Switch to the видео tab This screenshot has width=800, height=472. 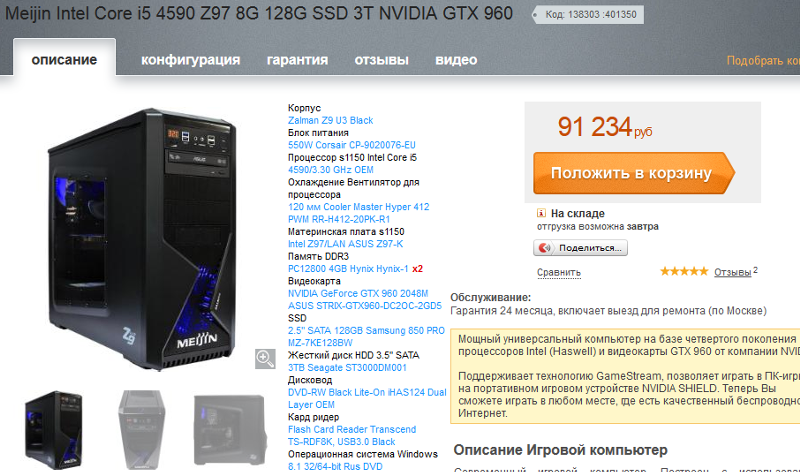point(456,60)
